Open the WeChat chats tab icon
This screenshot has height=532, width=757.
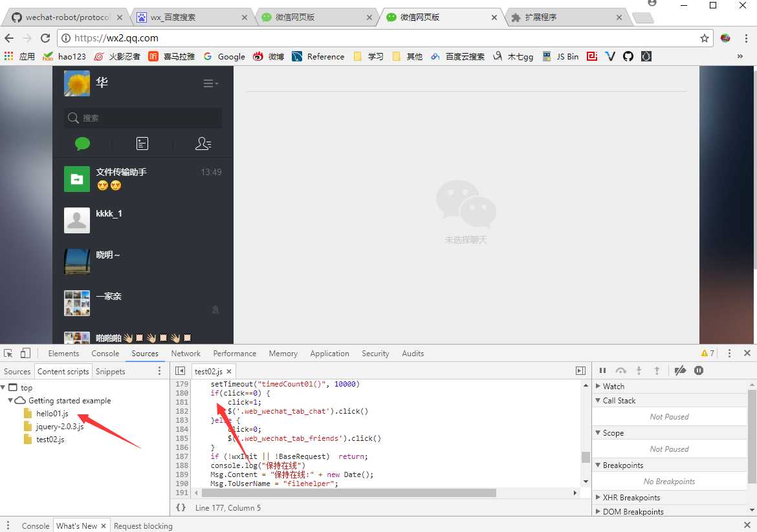click(x=83, y=144)
